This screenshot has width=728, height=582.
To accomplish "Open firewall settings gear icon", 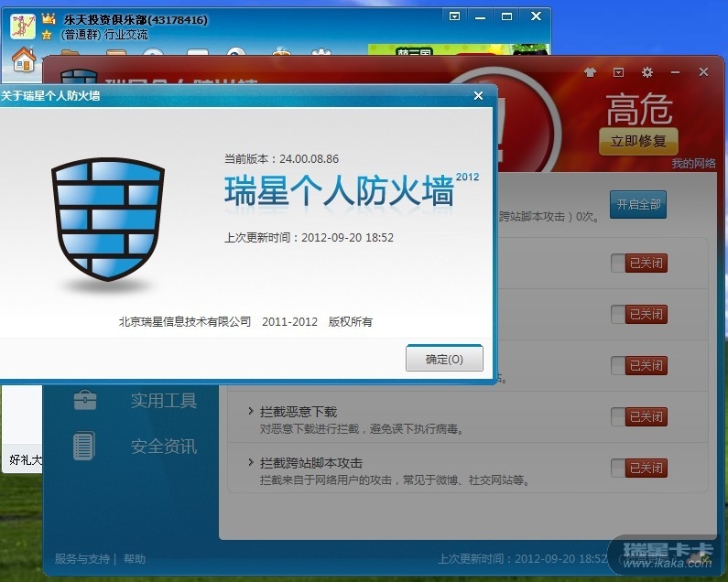I will click(647, 72).
